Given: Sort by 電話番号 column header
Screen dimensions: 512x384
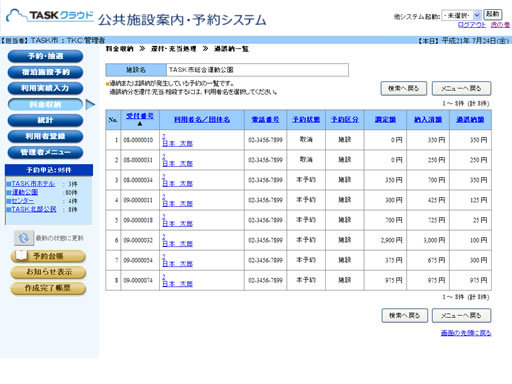Looking at the screenshot, I should pyautogui.click(x=265, y=119).
